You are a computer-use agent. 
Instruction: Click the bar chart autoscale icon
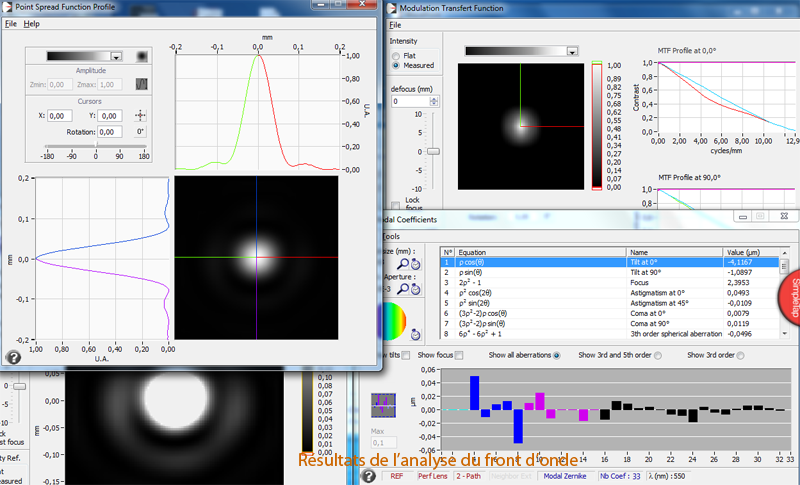(383, 405)
